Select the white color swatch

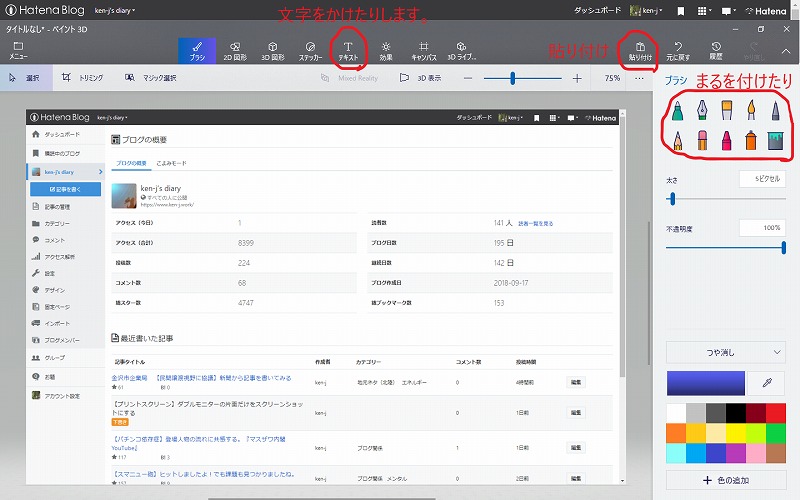pos(676,413)
